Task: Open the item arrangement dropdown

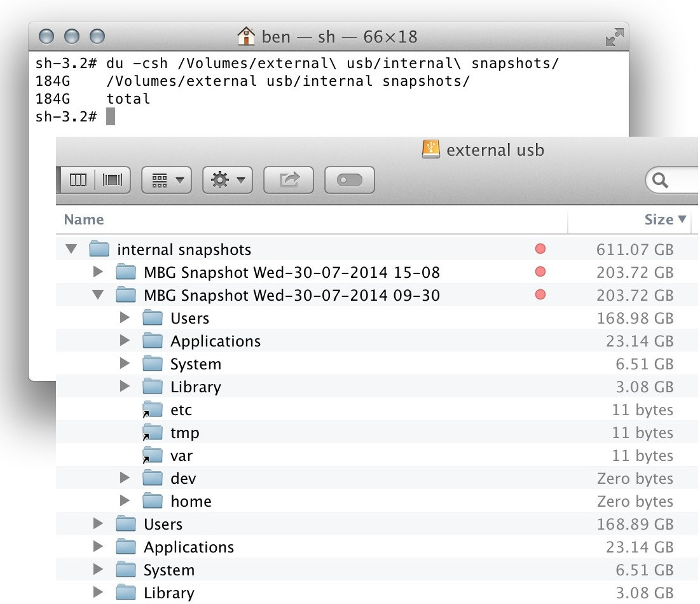Action: point(167,181)
